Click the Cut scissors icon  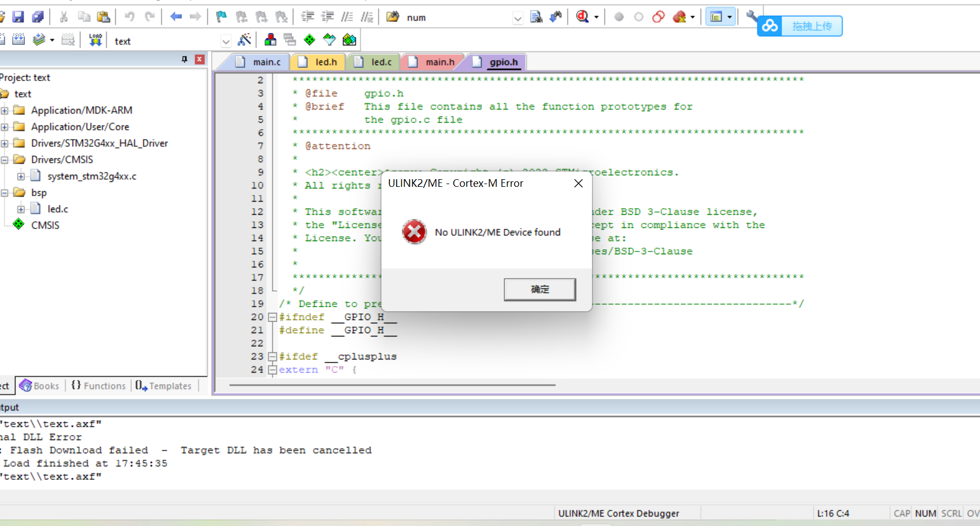tap(64, 17)
